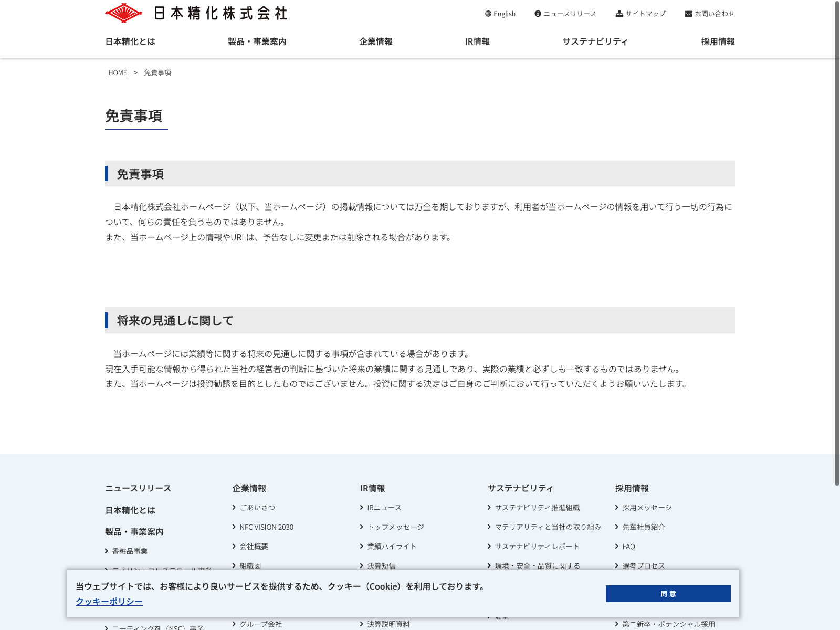Click the vertical page scrollbar

coord(837,241)
